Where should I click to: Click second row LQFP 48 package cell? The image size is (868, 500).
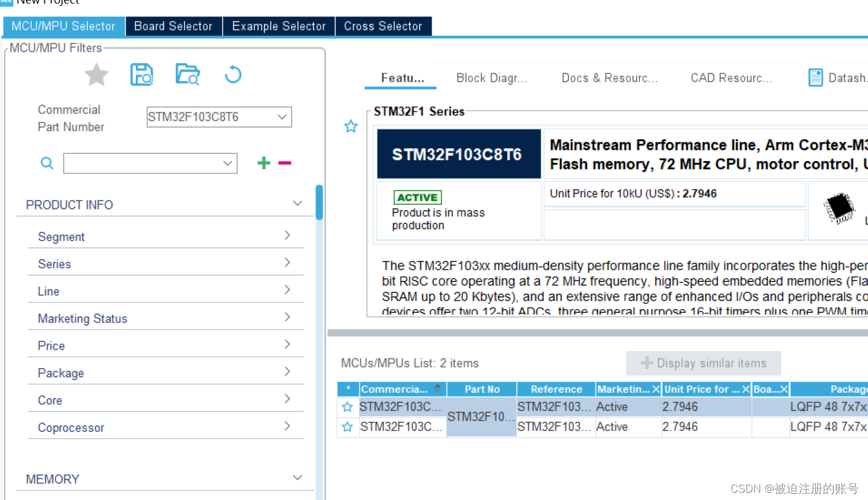click(x=829, y=427)
